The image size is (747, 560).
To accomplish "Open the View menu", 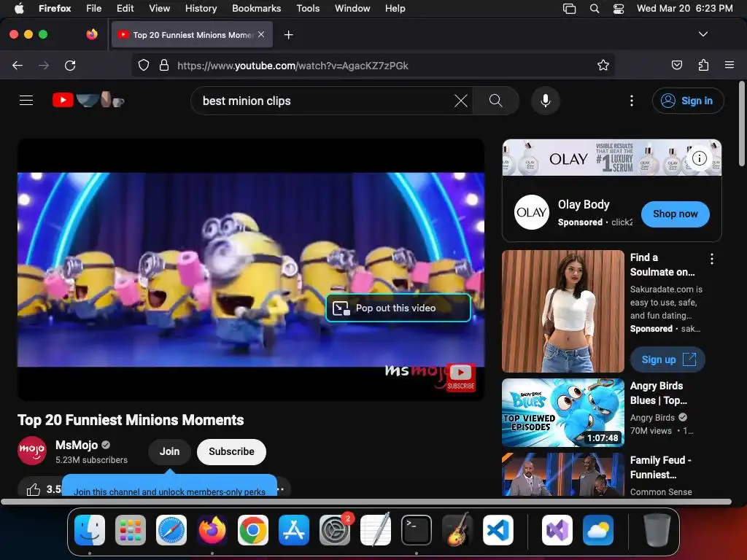I will 159,8.
